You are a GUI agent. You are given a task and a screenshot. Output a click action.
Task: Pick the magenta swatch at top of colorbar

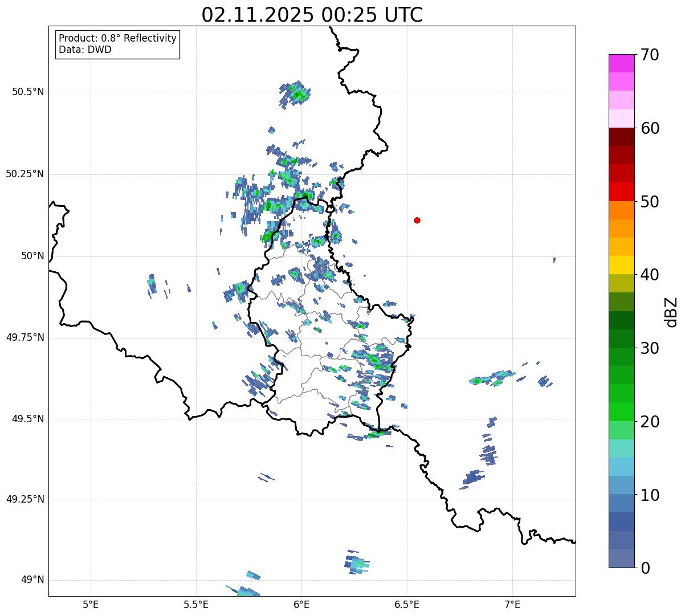[x=621, y=63]
